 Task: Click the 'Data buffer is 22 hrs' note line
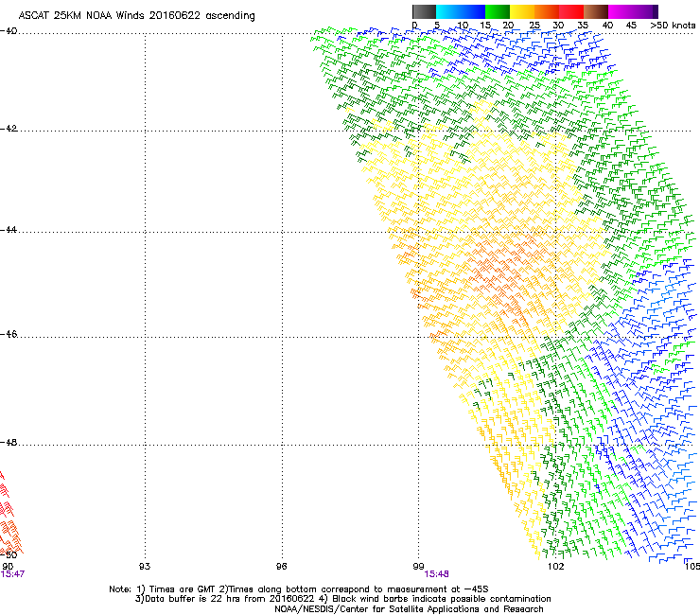pos(342,599)
